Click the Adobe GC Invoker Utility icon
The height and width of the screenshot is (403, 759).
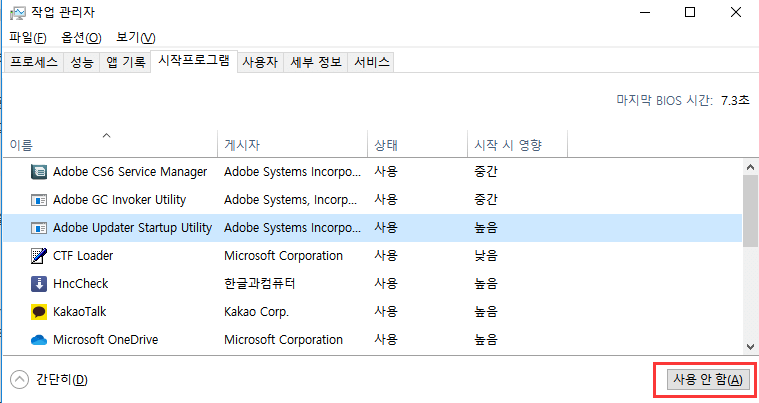pyautogui.click(x=39, y=200)
